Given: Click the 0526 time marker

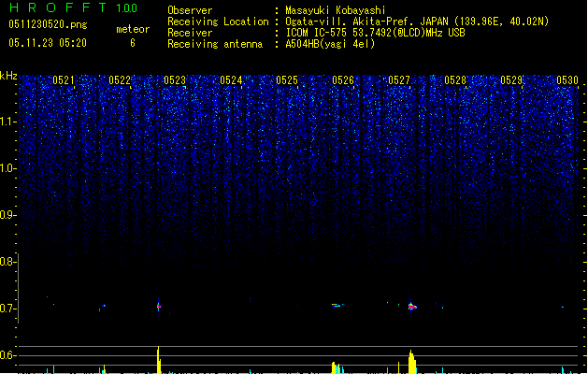Looking at the screenshot, I should pyautogui.click(x=343, y=80).
